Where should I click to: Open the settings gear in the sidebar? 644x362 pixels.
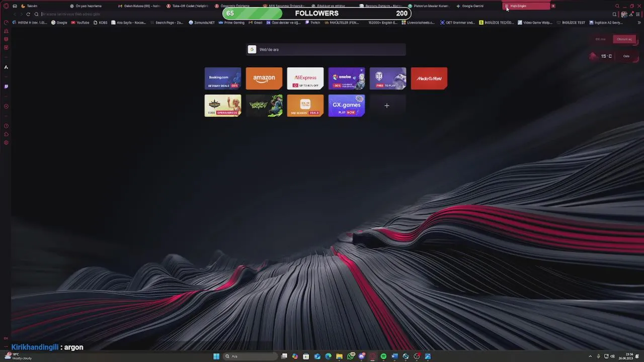click(6, 143)
